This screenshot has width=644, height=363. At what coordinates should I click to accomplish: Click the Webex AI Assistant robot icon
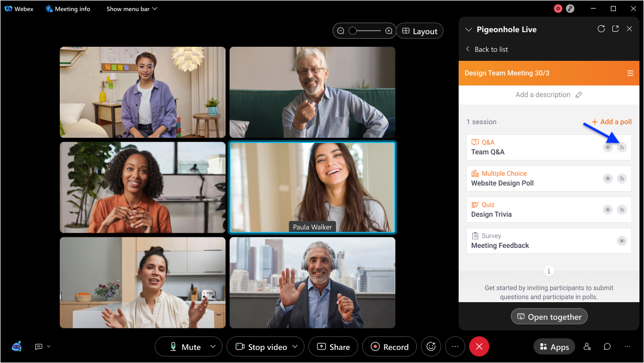coord(17,346)
